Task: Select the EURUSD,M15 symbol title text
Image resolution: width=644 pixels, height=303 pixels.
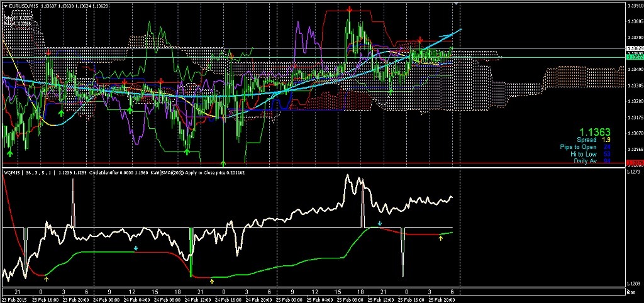Action: tap(24, 6)
